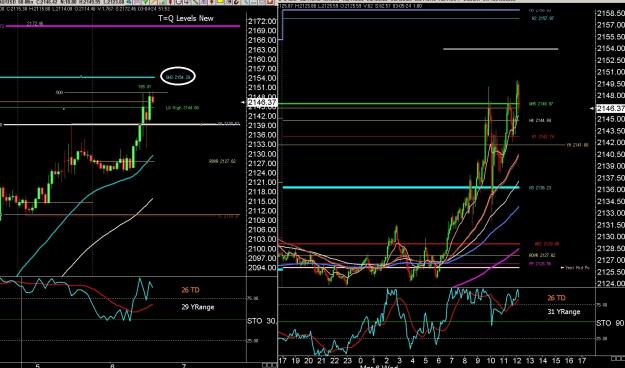Click the 'RWB 2127.82' label in left chart

tap(222, 161)
